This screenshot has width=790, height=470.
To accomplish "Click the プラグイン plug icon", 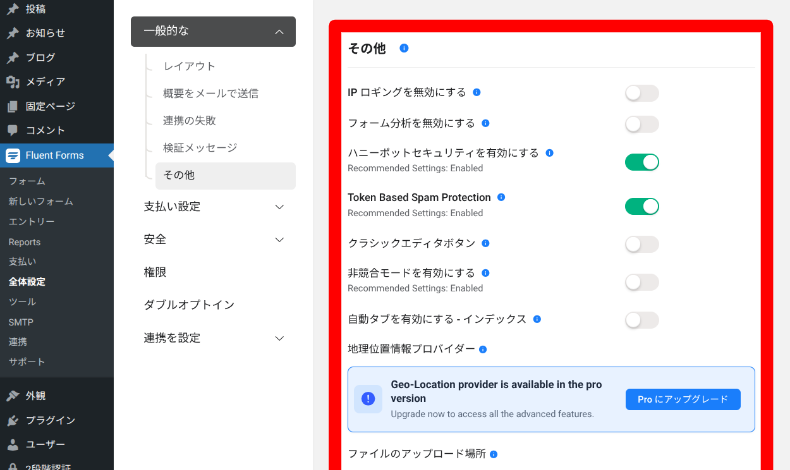I will (x=13, y=420).
